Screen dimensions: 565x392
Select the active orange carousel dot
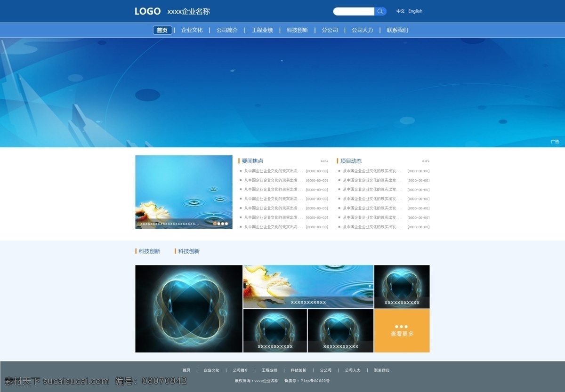[x=215, y=224]
